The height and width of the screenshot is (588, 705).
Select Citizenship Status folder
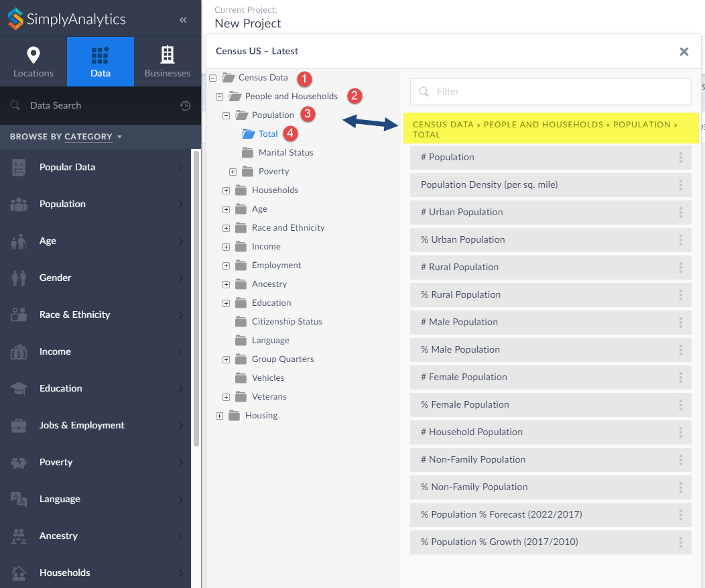[279, 322]
